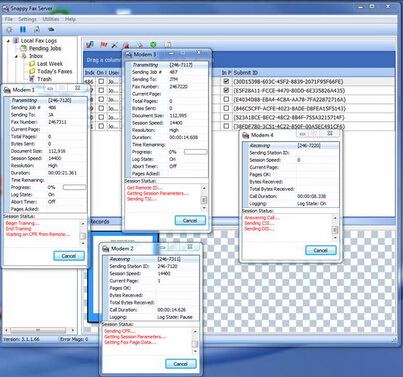Click the Inbox node icon
The height and width of the screenshot is (377, 403).
[24, 56]
